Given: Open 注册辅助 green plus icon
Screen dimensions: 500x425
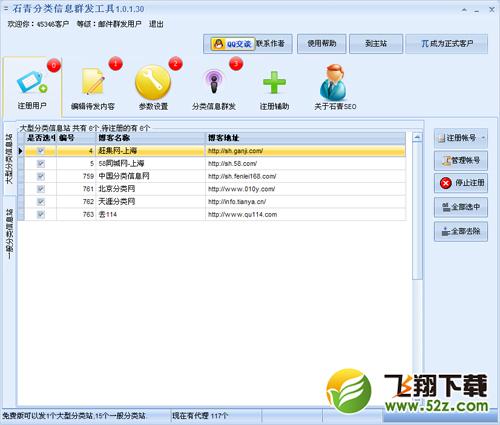Looking at the screenshot, I should [x=274, y=82].
